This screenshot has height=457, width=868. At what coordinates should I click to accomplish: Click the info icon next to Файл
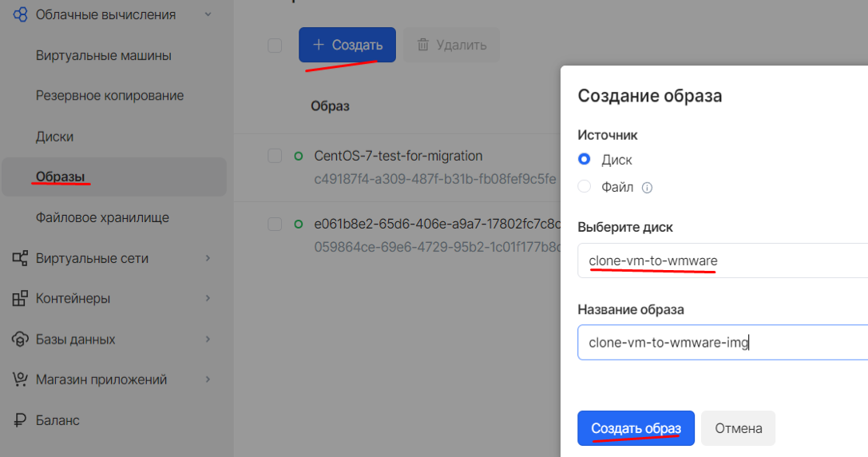click(647, 188)
